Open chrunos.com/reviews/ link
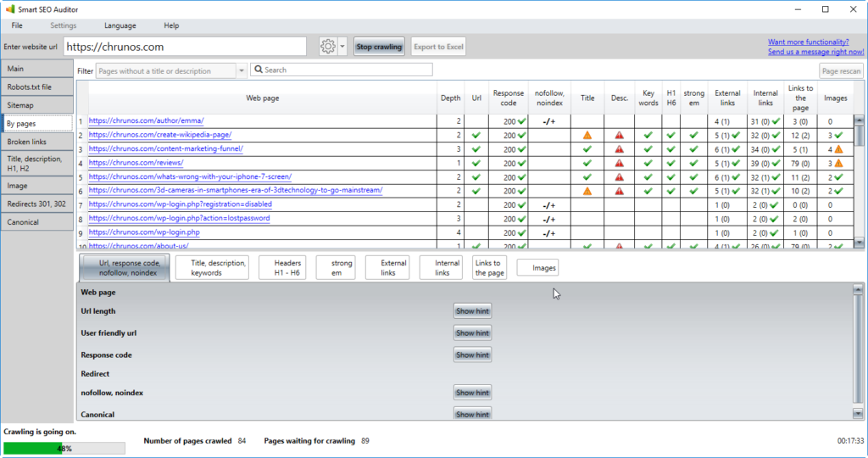 tap(136, 163)
